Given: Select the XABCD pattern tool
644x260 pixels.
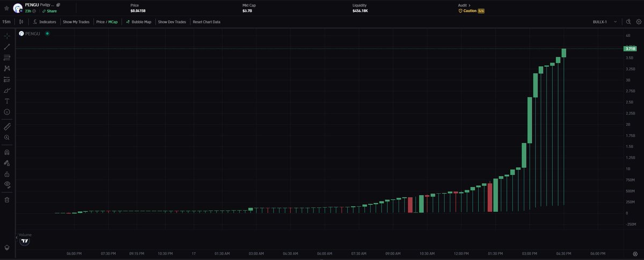Looking at the screenshot, I should click(x=6, y=69).
